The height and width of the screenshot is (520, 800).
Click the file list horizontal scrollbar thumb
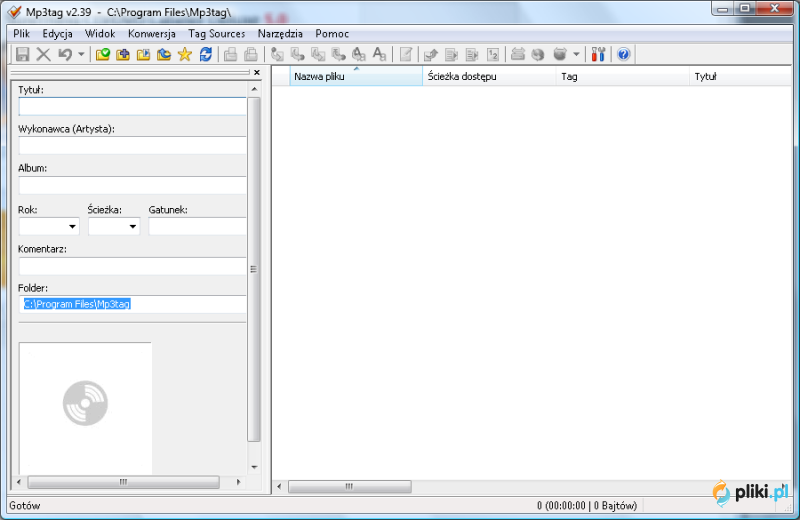click(349, 486)
